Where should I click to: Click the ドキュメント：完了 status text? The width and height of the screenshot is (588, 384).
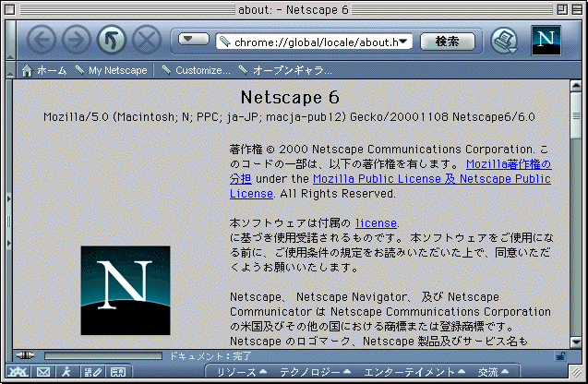(x=210, y=355)
